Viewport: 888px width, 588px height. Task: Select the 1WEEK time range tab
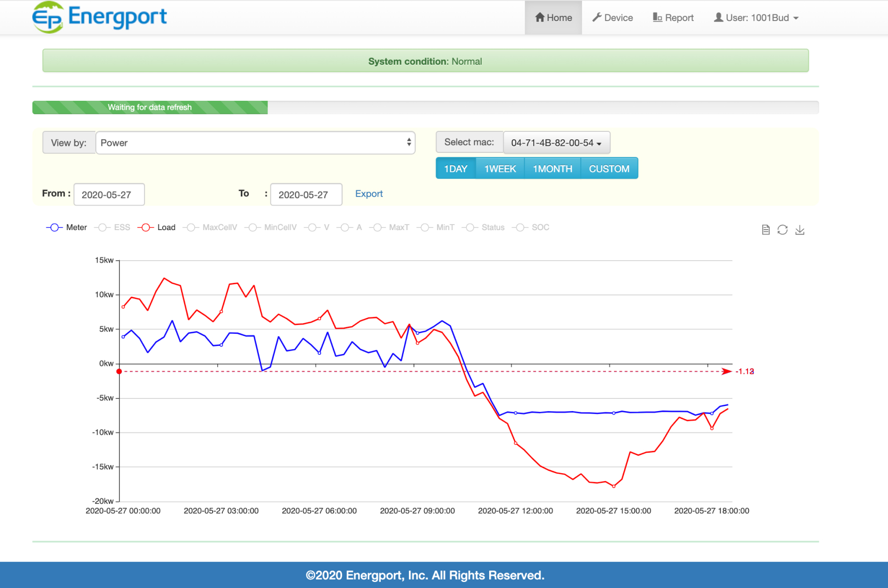(x=500, y=168)
